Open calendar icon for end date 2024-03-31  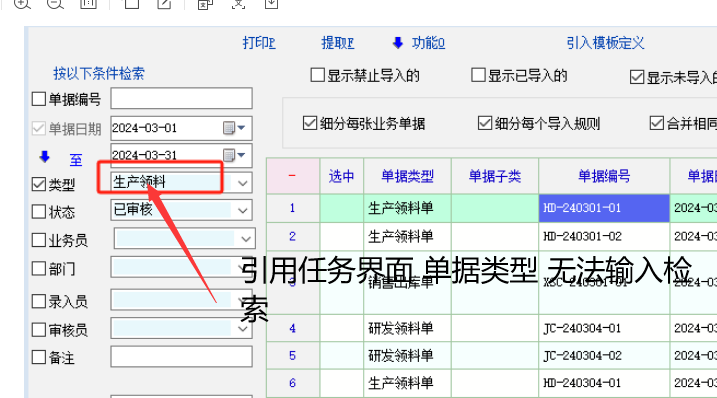[x=229, y=155]
